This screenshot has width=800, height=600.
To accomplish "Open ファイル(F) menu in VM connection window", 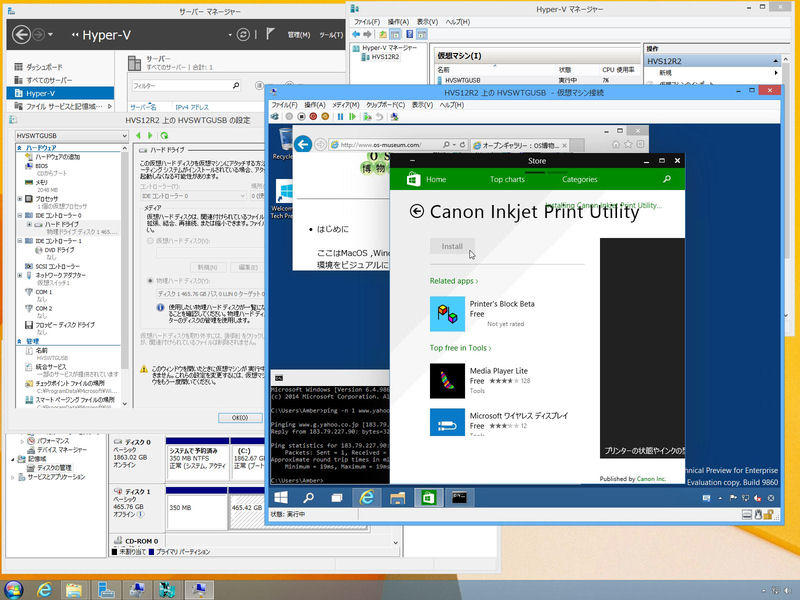I will coord(284,105).
